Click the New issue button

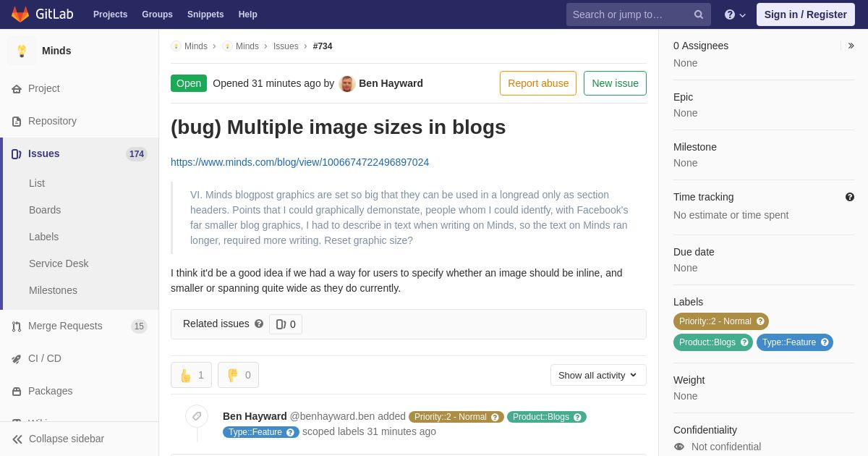(615, 83)
